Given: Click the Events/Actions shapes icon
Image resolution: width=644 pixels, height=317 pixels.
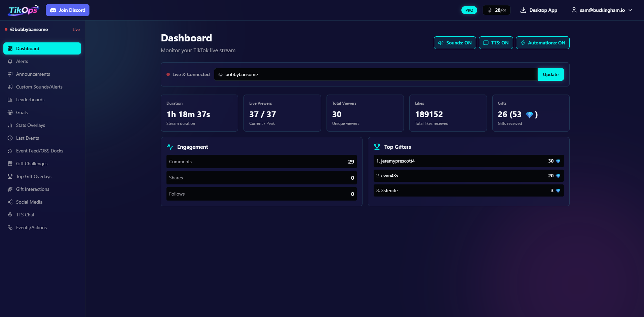Looking at the screenshot, I should tap(10, 227).
